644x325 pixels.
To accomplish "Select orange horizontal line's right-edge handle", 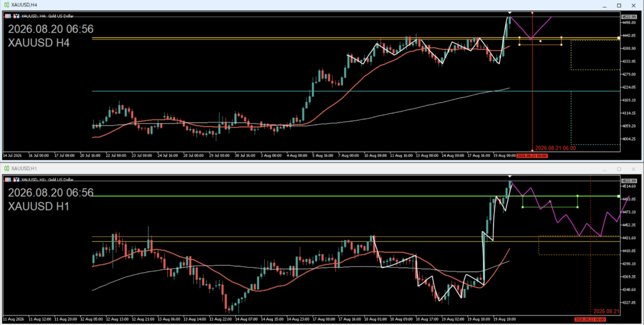I will point(619,38).
